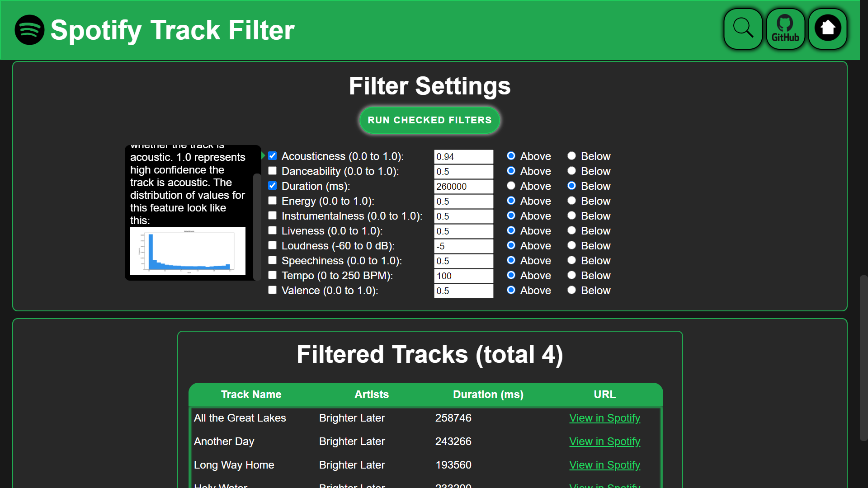Click the Duration (ms) column header
The height and width of the screenshot is (488, 868).
tap(488, 394)
